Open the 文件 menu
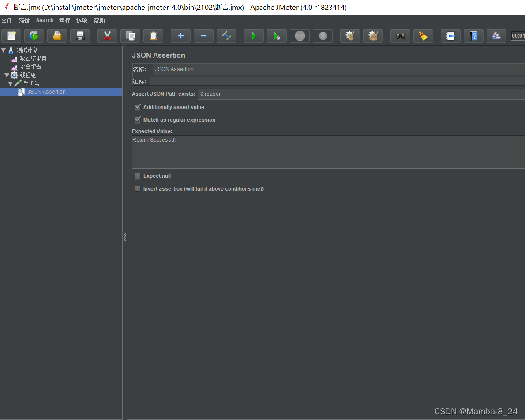Screen dimensions: 525x420 coord(7,20)
